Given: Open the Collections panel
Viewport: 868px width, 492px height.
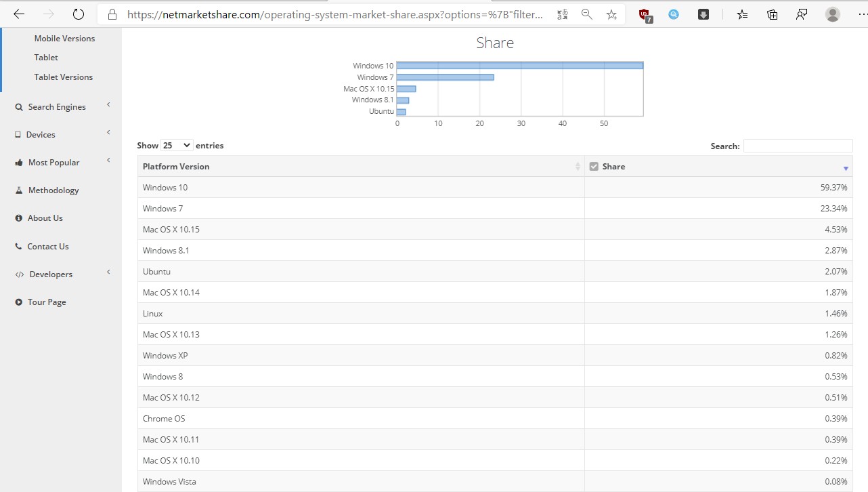Looking at the screenshot, I should [x=773, y=14].
